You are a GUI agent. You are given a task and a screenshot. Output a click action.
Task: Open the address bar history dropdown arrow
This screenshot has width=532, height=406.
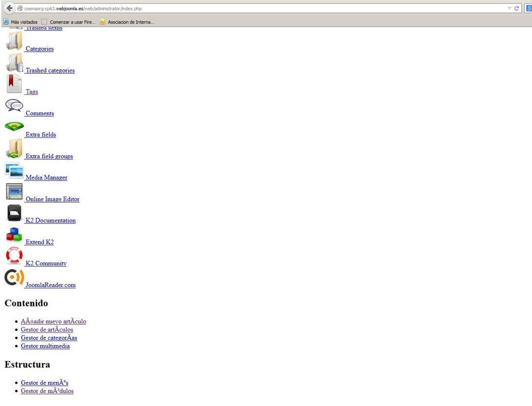[x=509, y=9]
